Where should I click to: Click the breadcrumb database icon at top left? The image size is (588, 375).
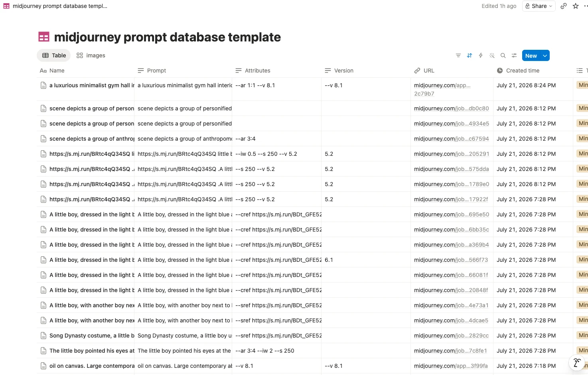(x=6, y=6)
